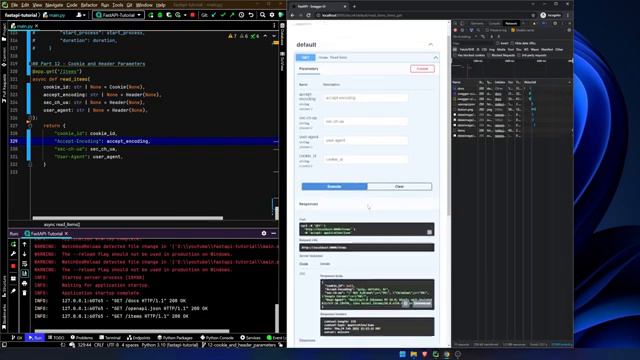Click the Run console vertical scrollbar
640x360 pixels.
pos(277,319)
